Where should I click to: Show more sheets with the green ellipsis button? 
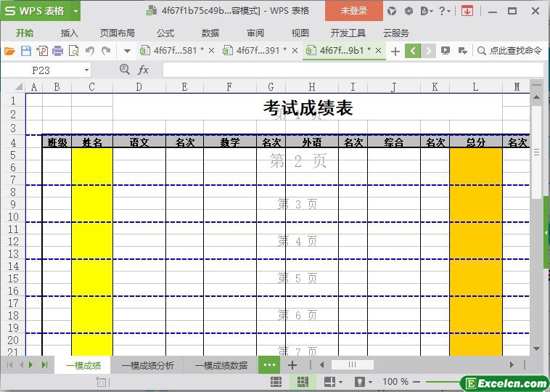click(269, 365)
